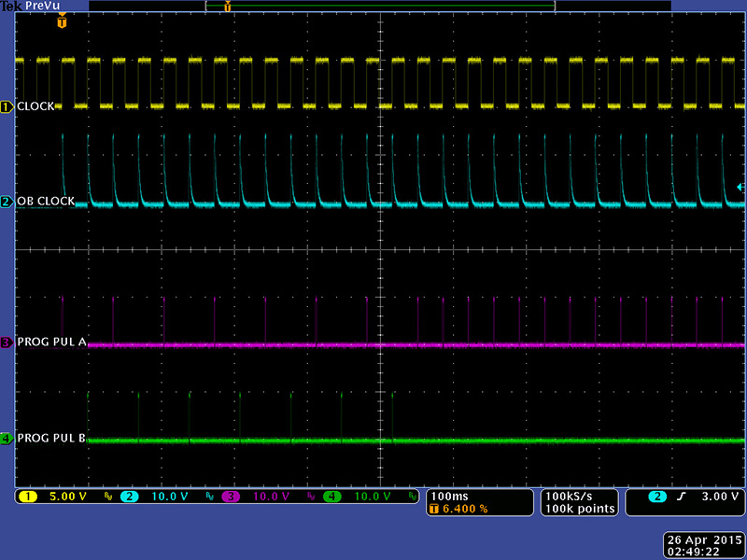
Task: Click the record view overview bar at top
Action: 379,6
